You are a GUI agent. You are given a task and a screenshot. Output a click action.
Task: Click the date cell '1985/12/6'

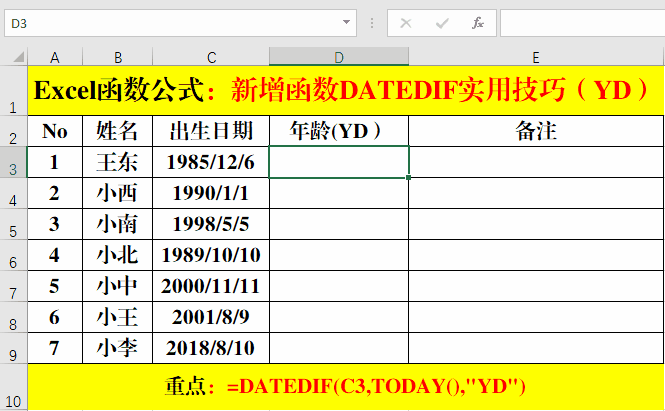click(x=211, y=162)
